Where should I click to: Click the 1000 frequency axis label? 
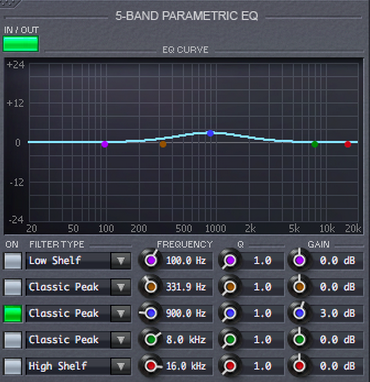point(216,228)
